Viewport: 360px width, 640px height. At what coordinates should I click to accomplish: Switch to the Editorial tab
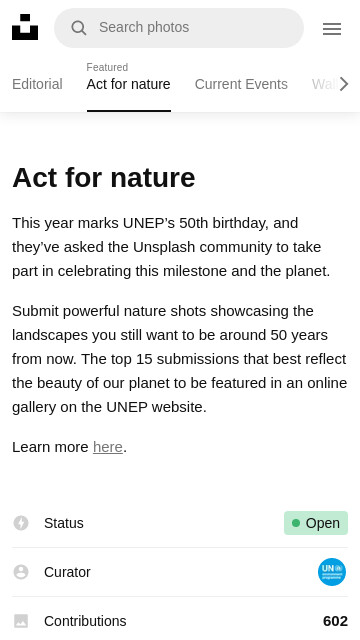(37, 84)
